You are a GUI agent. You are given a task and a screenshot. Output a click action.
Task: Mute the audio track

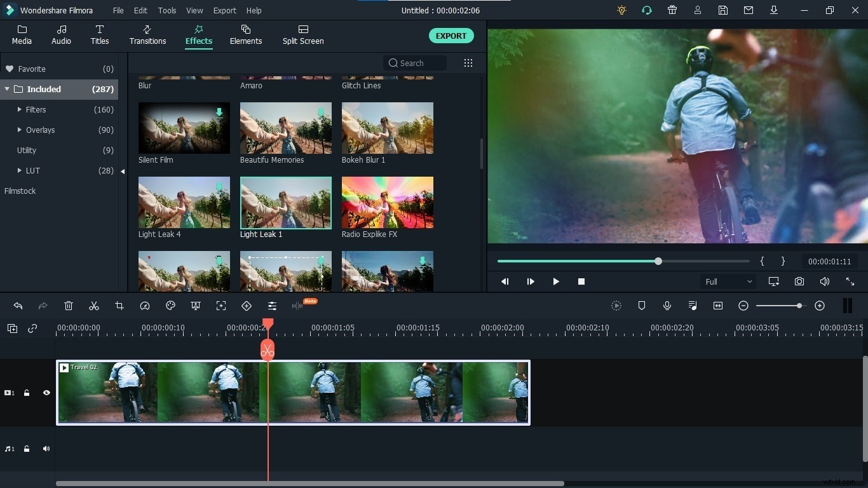pyautogui.click(x=46, y=449)
